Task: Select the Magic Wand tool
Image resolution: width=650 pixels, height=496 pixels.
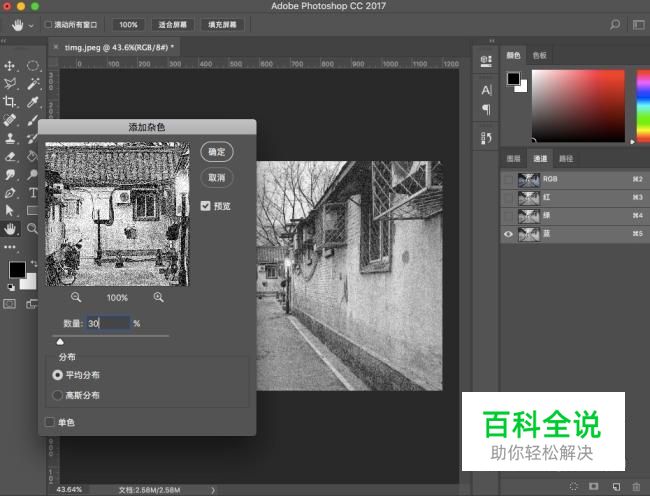Action: pos(33,84)
